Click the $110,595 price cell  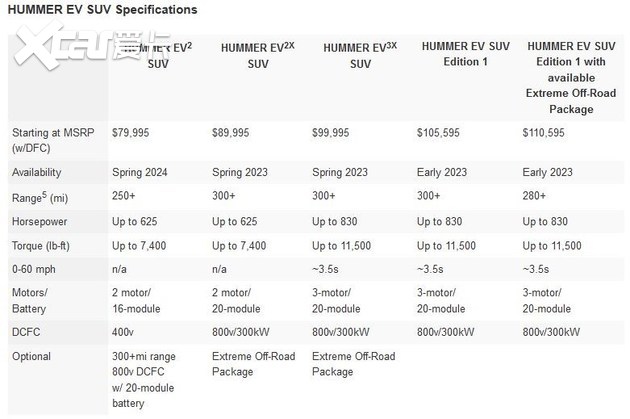coord(547,133)
